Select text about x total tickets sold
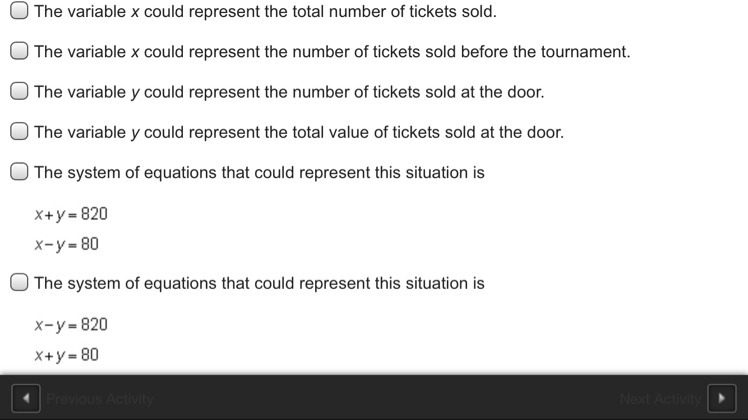The height and width of the screenshot is (420, 748). coord(265,11)
